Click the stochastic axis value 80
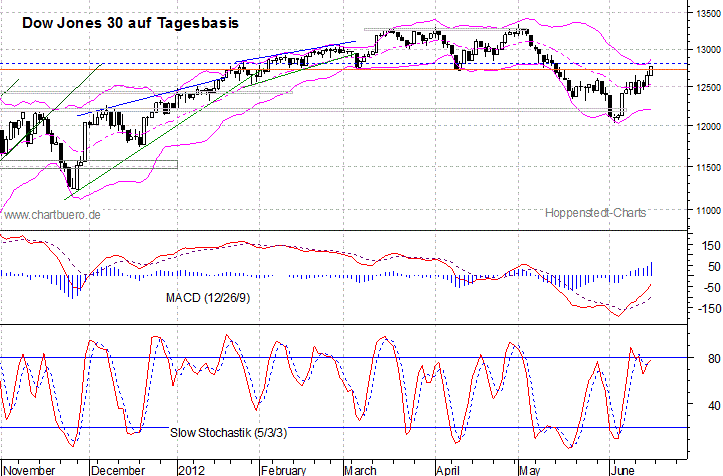This screenshot has width=723, height=476. point(714,358)
